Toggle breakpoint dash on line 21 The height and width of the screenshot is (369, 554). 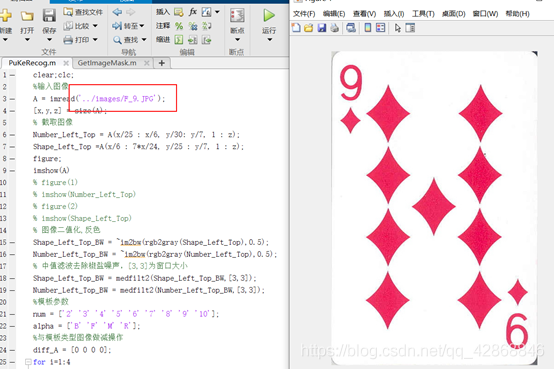pos(12,314)
